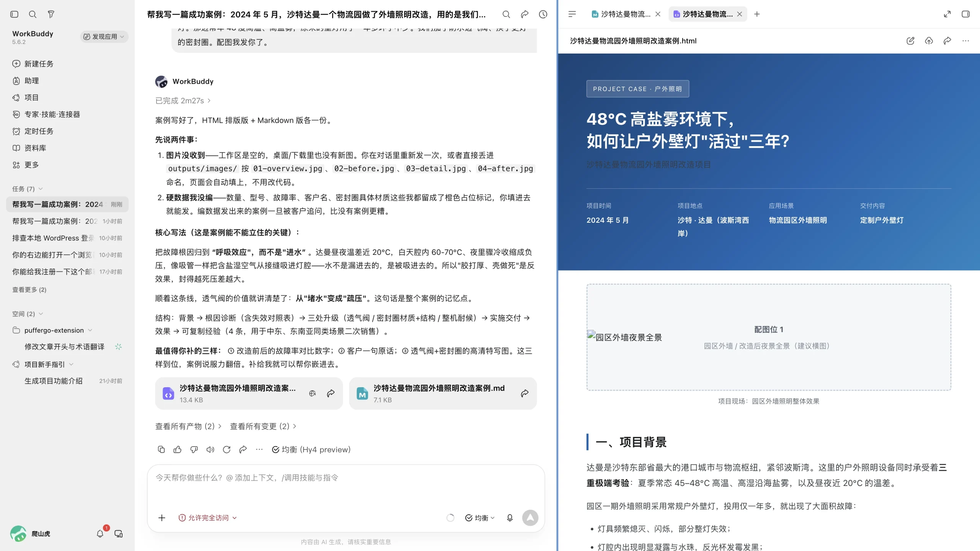Open notifications bell icon
The image size is (980, 551).
coord(100,533)
